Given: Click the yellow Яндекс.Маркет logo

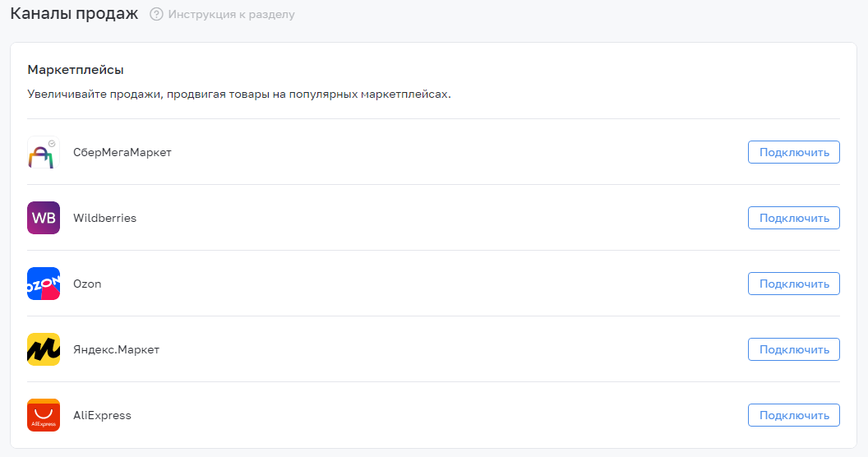Looking at the screenshot, I should (x=44, y=349).
